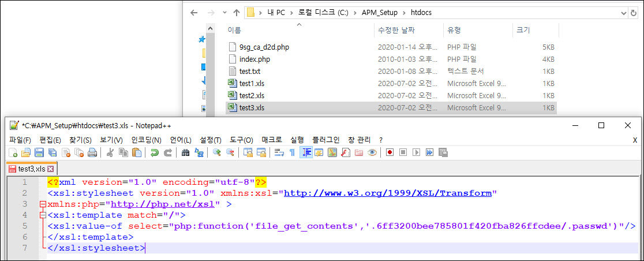Click the Stop recording macro icon
Image resolution: width=644 pixels, height=261 pixels.
[x=403, y=153]
